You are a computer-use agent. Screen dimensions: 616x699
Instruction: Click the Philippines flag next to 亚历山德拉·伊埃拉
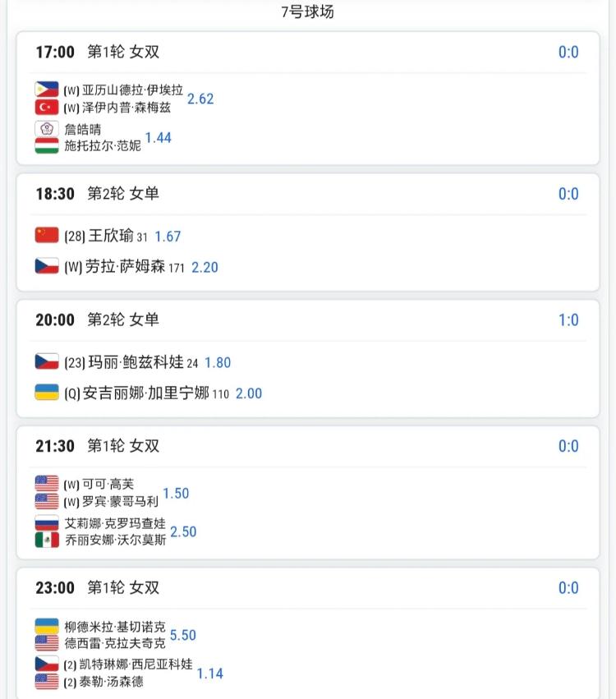tap(47, 90)
